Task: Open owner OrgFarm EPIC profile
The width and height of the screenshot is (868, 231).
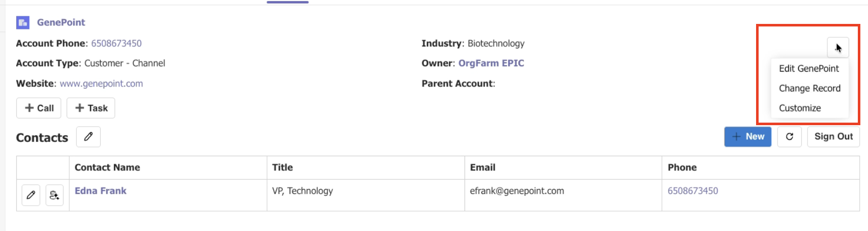Action: point(491,63)
